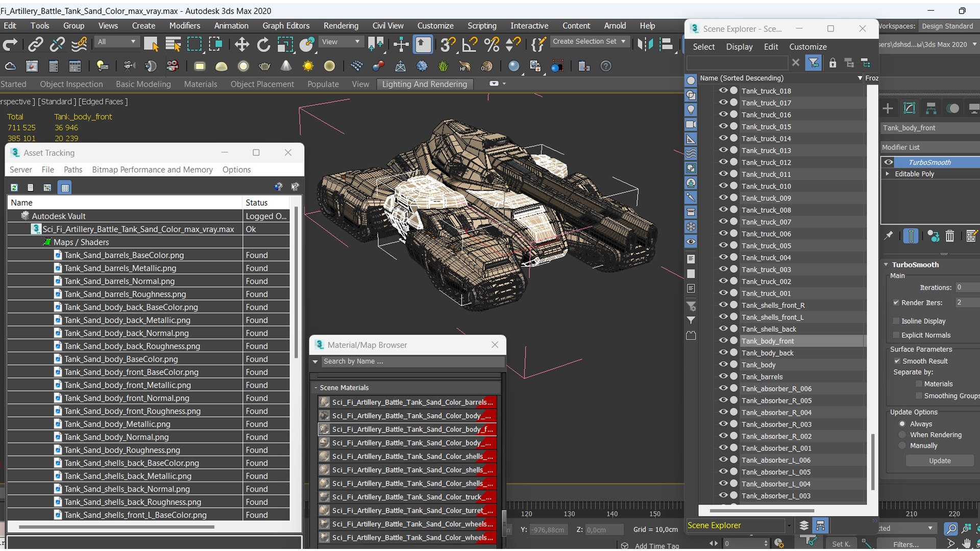Open the Scripting menu

[x=482, y=26]
